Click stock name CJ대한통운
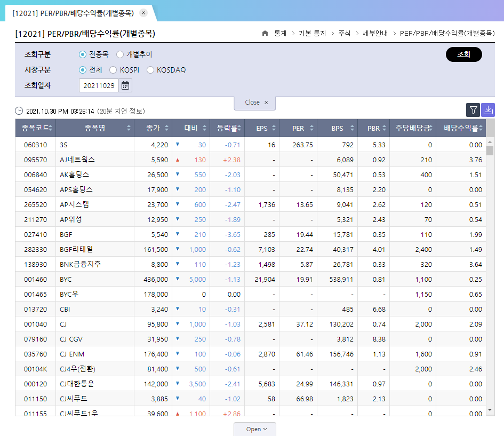 [77, 384]
